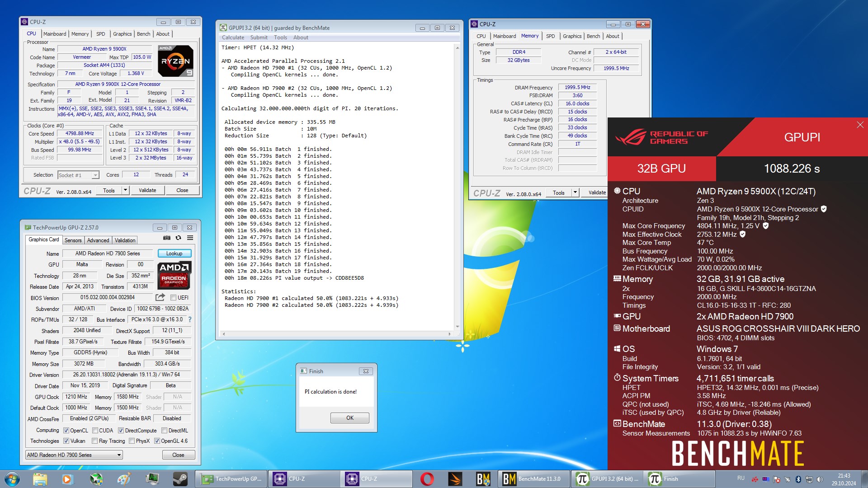The width and height of the screenshot is (868, 488).
Task: Open the AMD Radeon HD 7900 Series GPU selector
Action: coord(74,455)
